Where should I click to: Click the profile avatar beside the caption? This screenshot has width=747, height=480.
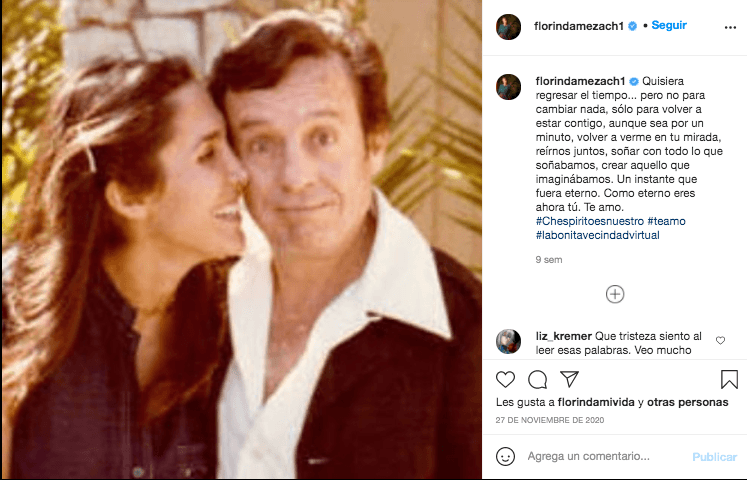click(x=508, y=86)
